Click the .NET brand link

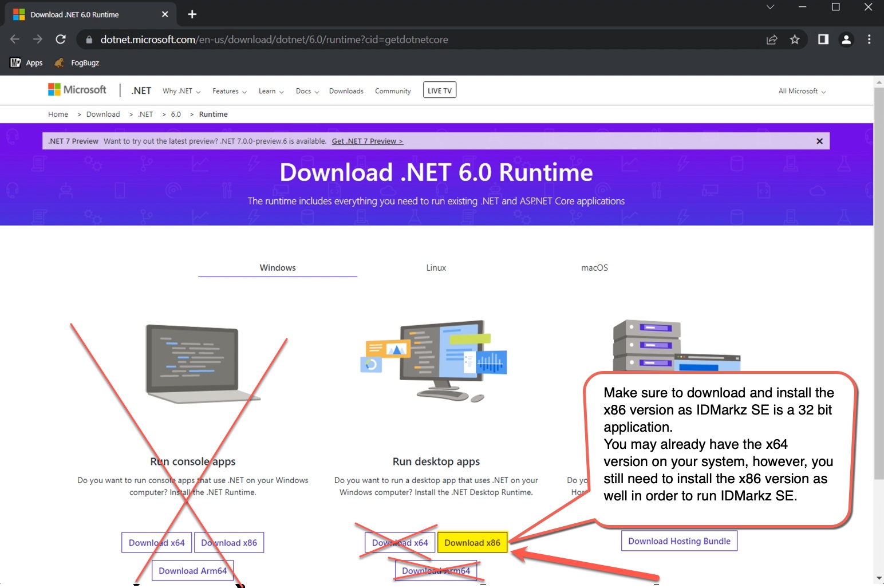[141, 90]
